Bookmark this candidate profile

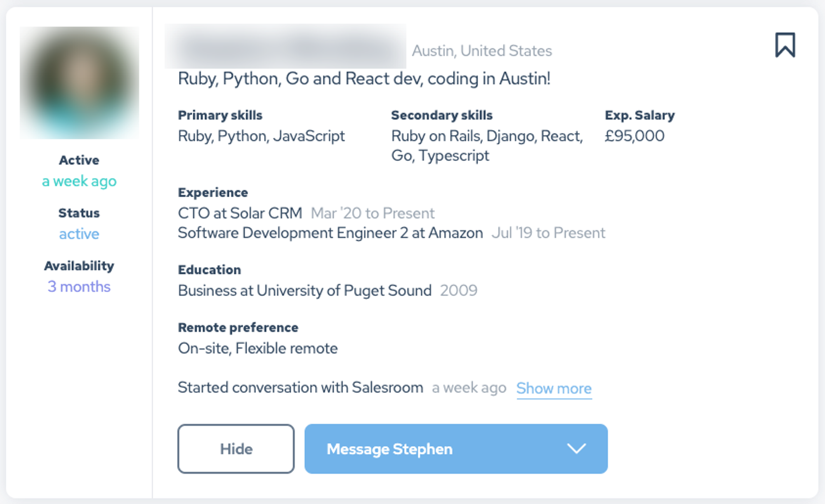(785, 45)
